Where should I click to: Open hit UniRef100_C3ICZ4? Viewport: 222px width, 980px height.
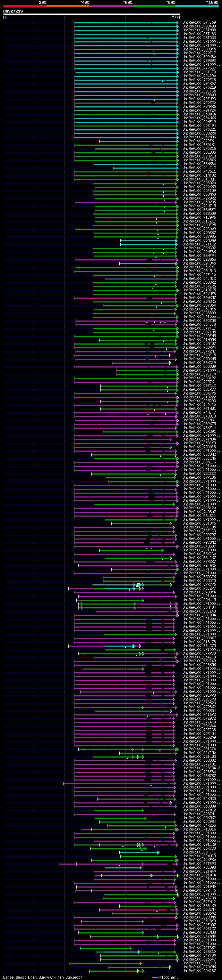tap(199, 749)
